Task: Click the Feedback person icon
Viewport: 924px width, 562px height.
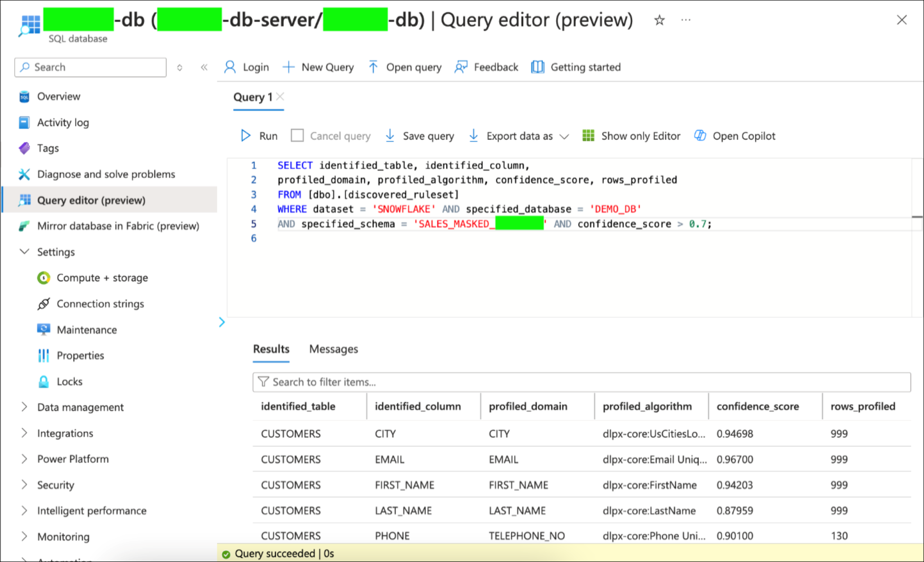Action: 461,67
